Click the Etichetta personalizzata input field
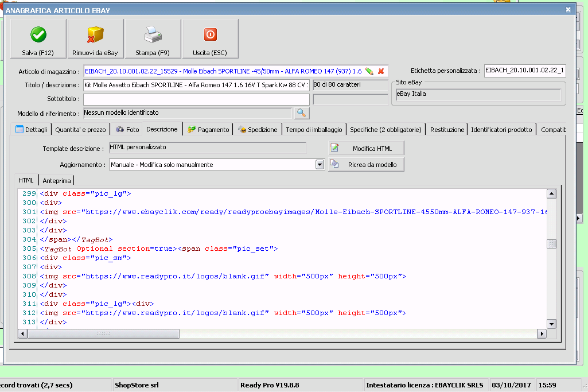Screen dimensions: 588x392 pos(525,71)
